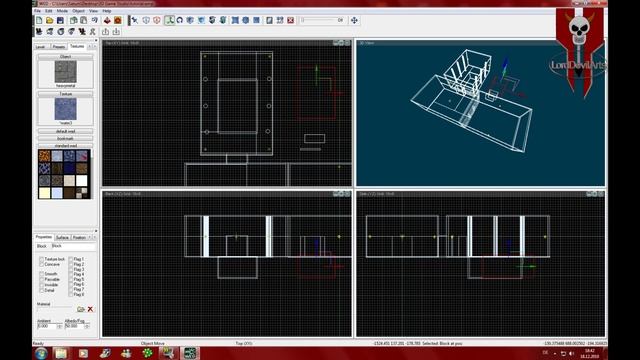Click the properties panel tab scroll left arrow
This screenshot has height=360, width=640.
[x=90, y=237]
